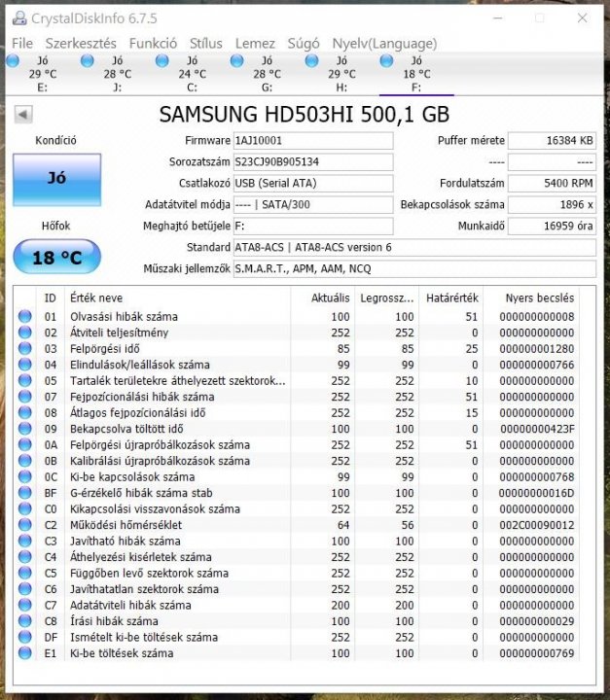This screenshot has height=700, width=610.
Task: Click the Érték neve column header
Action: tap(178, 298)
